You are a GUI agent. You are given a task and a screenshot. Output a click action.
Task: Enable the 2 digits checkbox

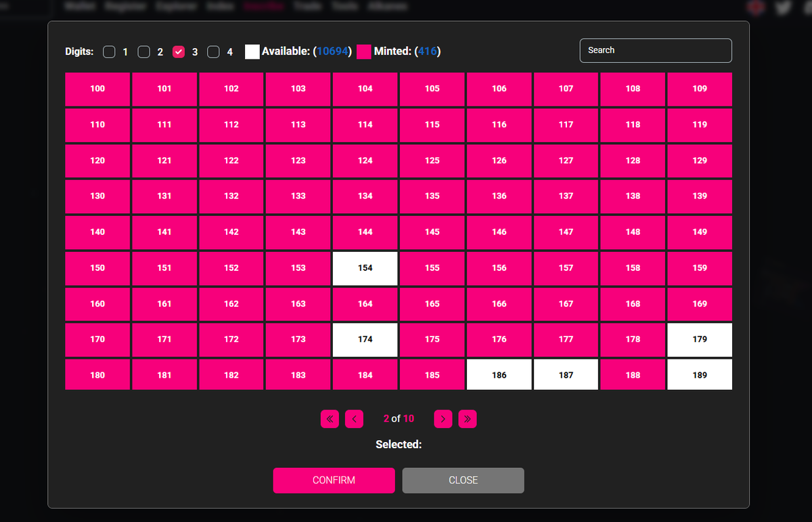point(143,52)
